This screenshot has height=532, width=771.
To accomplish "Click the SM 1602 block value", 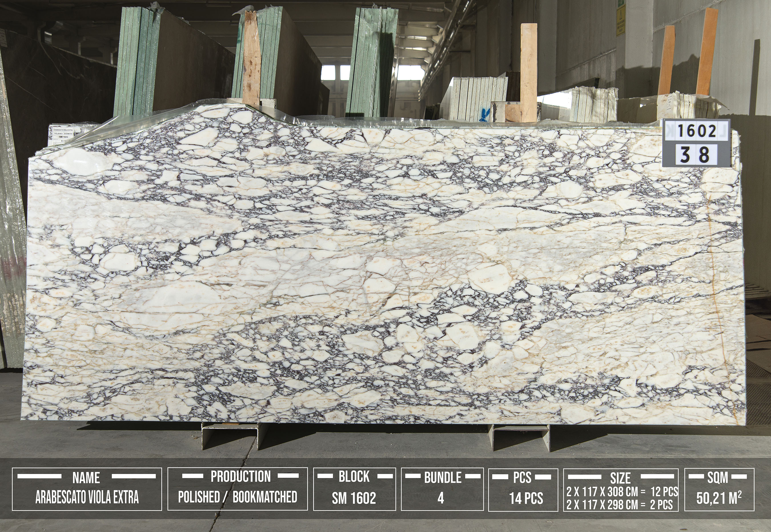I will (354, 499).
